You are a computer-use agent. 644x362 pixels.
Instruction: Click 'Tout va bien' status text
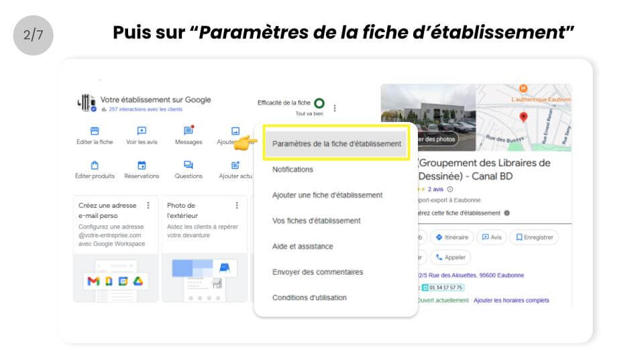[309, 114]
